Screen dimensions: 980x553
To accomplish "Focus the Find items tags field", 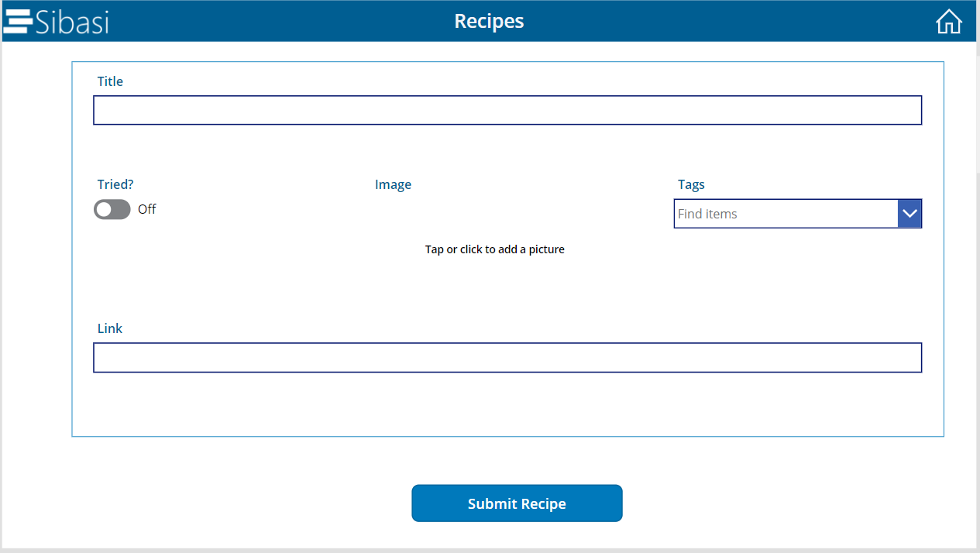I will click(x=786, y=214).
